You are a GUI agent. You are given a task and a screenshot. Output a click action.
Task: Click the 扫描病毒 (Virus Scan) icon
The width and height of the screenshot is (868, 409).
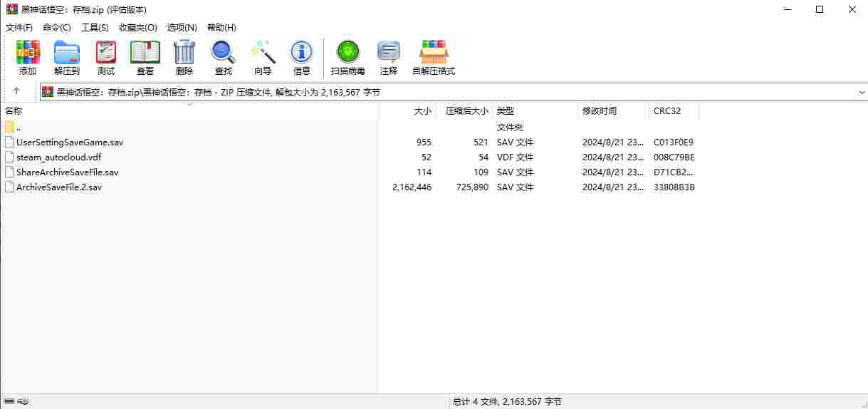click(x=348, y=52)
